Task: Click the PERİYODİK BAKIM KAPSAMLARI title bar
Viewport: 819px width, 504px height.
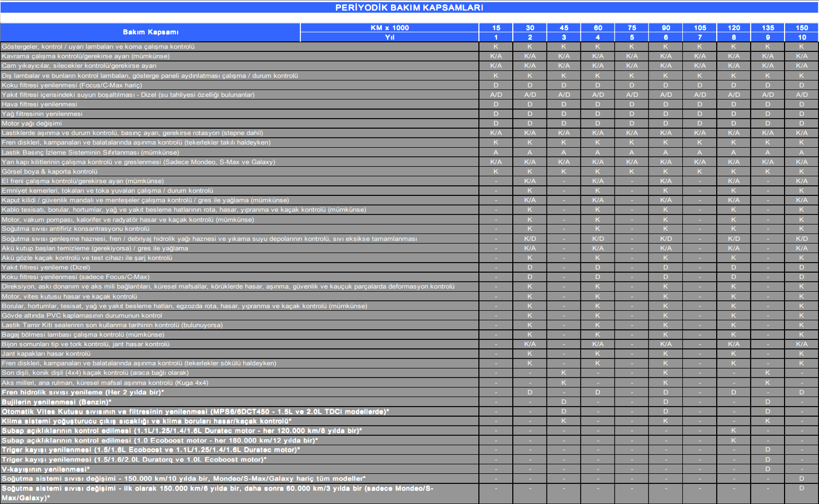Action: [409, 7]
